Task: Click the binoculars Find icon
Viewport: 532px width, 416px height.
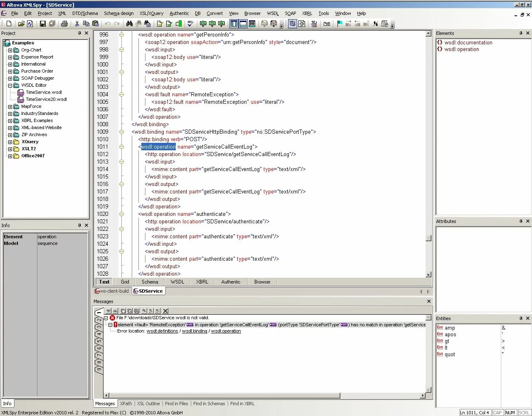Action: pos(129,24)
